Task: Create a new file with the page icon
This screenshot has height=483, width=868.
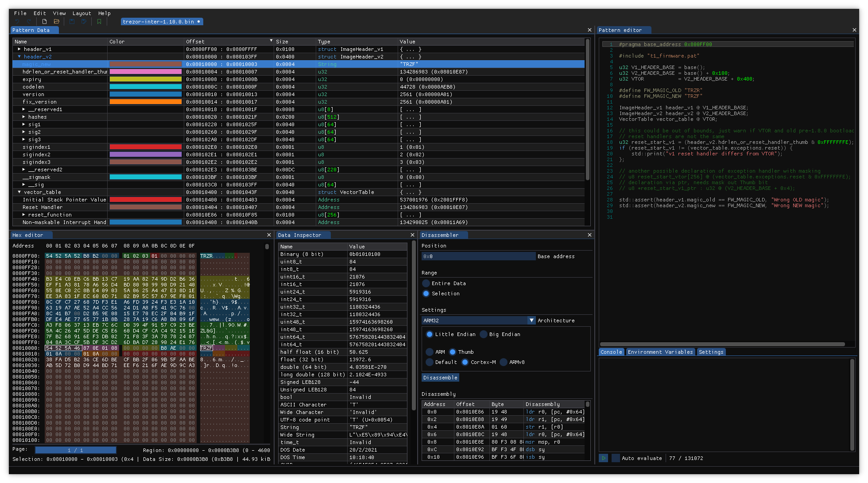Action: [x=44, y=22]
